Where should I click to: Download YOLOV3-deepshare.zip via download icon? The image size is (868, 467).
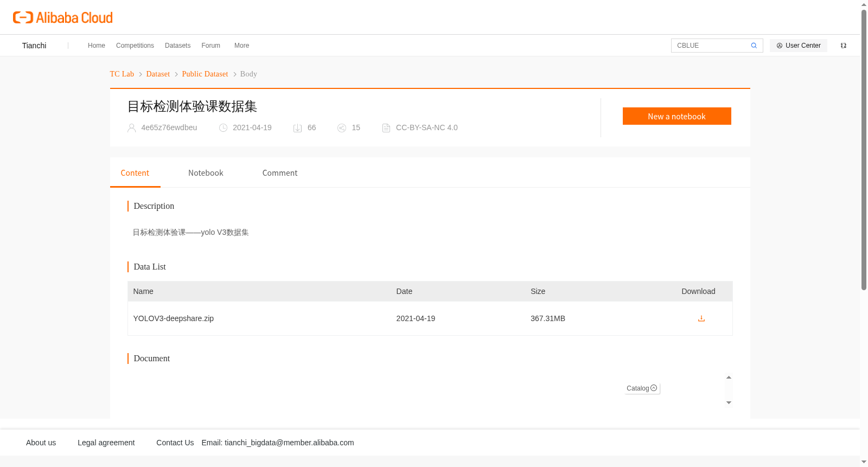[x=701, y=318]
